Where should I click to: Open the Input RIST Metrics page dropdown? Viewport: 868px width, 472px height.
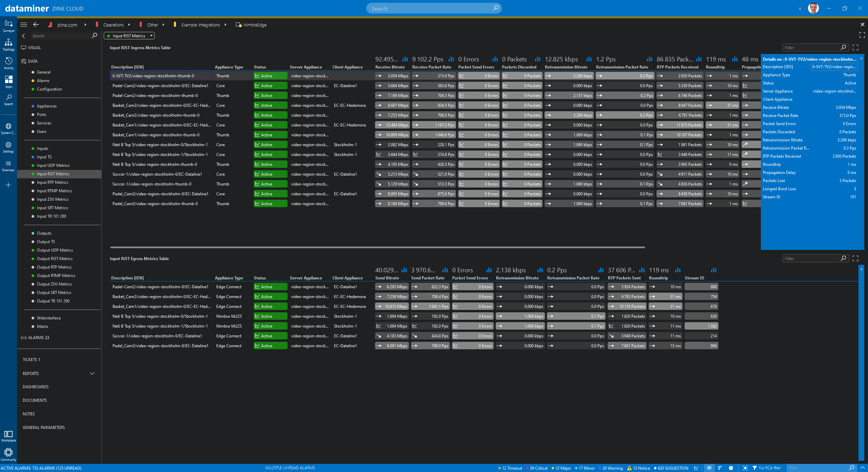pos(129,36)
